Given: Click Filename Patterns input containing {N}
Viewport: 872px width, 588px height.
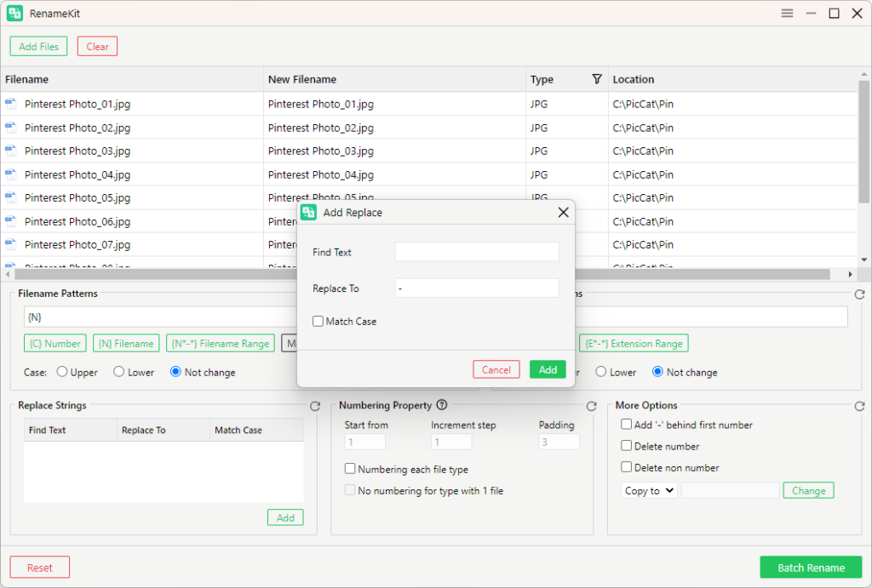Looking at the screenshot, I should [x=161, y=317].
